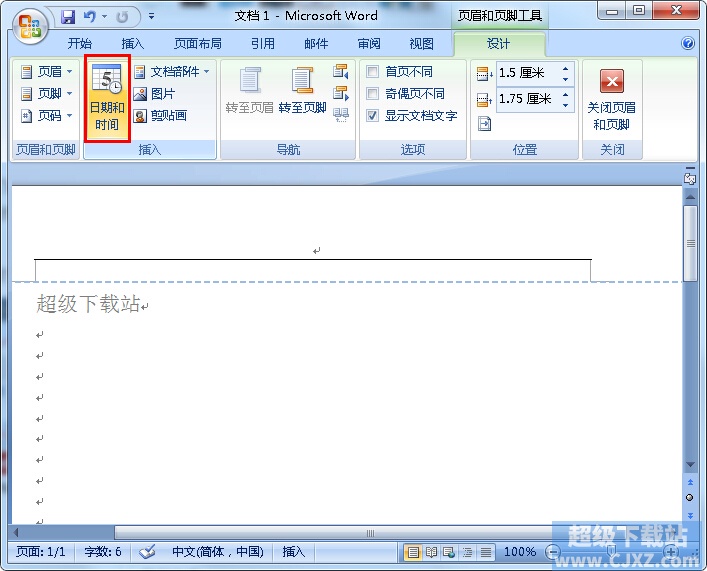Click the 100% zoom level button
Screen dimensions: 707x571
click(519, 552)
